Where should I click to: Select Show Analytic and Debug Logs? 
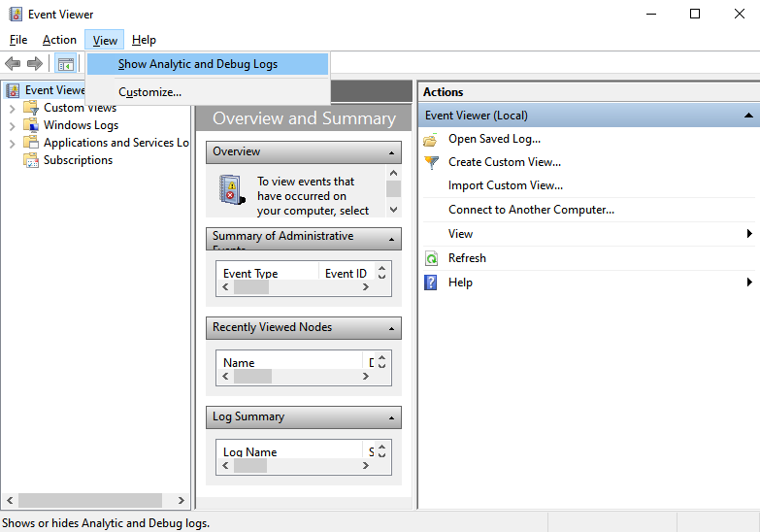(x=208, y=64)
